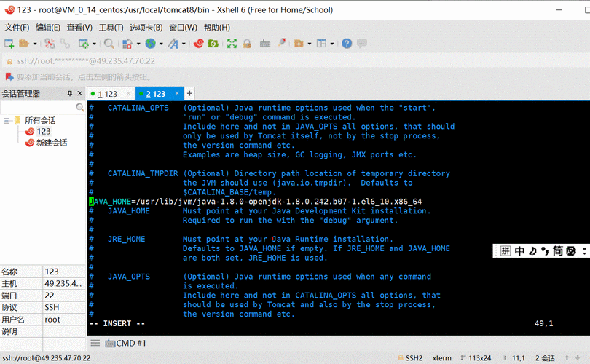Click the Font letter A icon
590x364 pixels.
pos(173,44)
